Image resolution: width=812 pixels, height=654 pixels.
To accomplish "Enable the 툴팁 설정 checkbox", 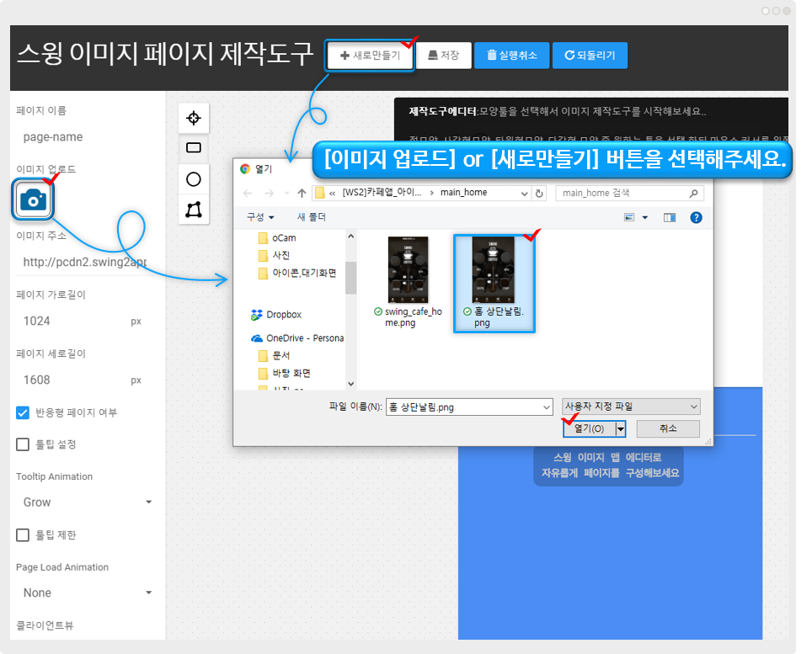I will 23,444.
